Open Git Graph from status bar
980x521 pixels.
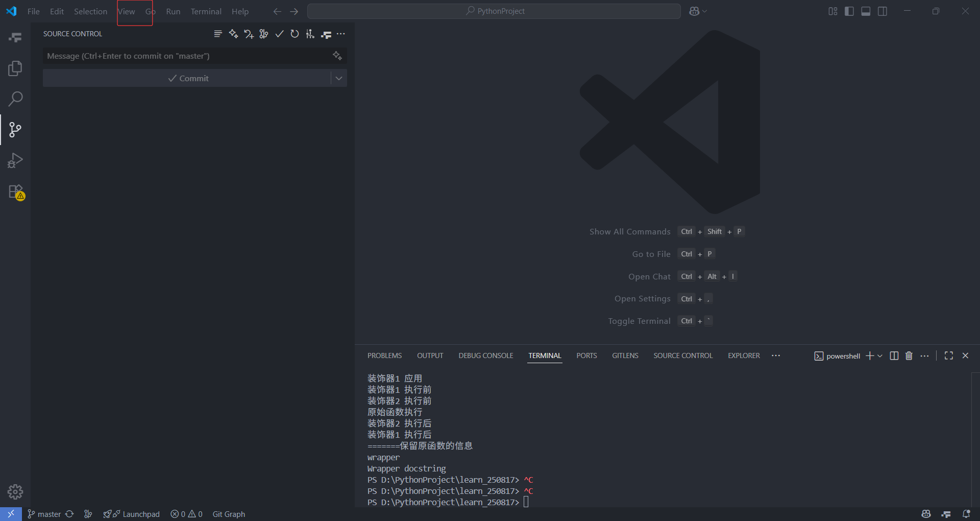point(229,514)
